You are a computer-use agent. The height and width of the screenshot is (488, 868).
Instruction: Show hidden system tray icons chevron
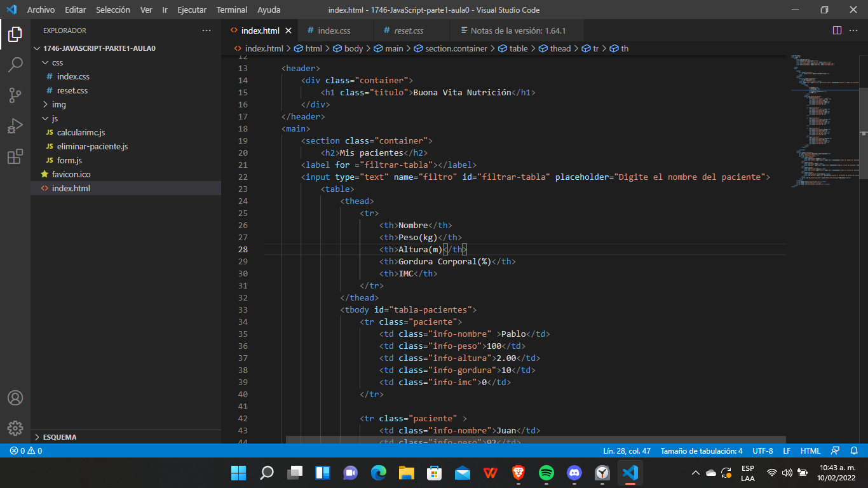(x=696, y=473)
